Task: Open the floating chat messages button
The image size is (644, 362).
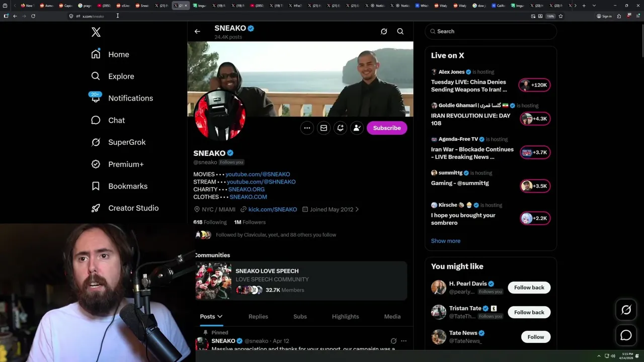Action: (626, 335)
